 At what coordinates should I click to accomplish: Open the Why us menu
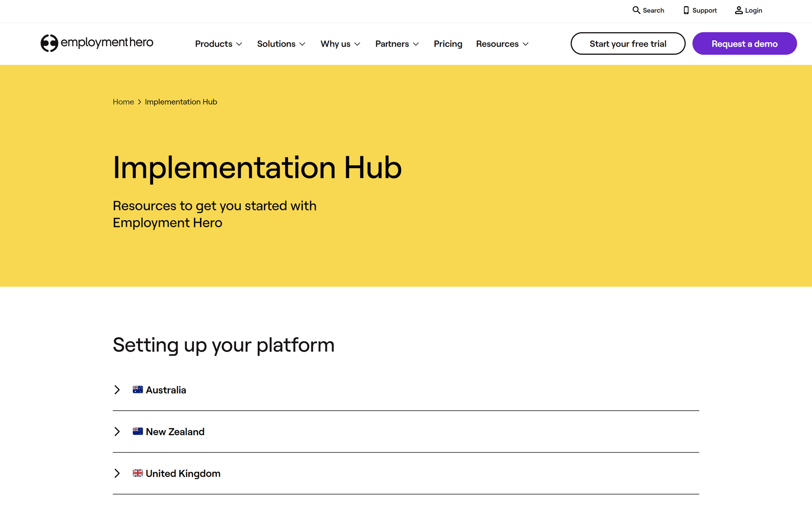pos(340,44)
